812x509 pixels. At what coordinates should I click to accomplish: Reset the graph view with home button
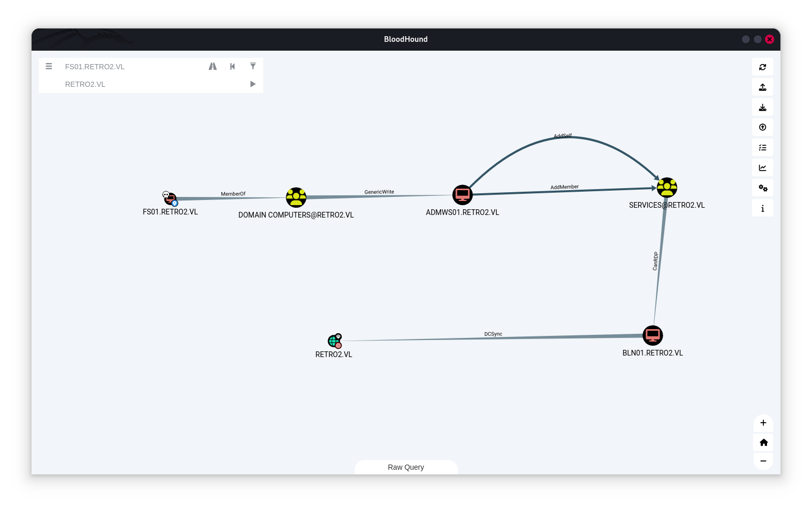763,442
